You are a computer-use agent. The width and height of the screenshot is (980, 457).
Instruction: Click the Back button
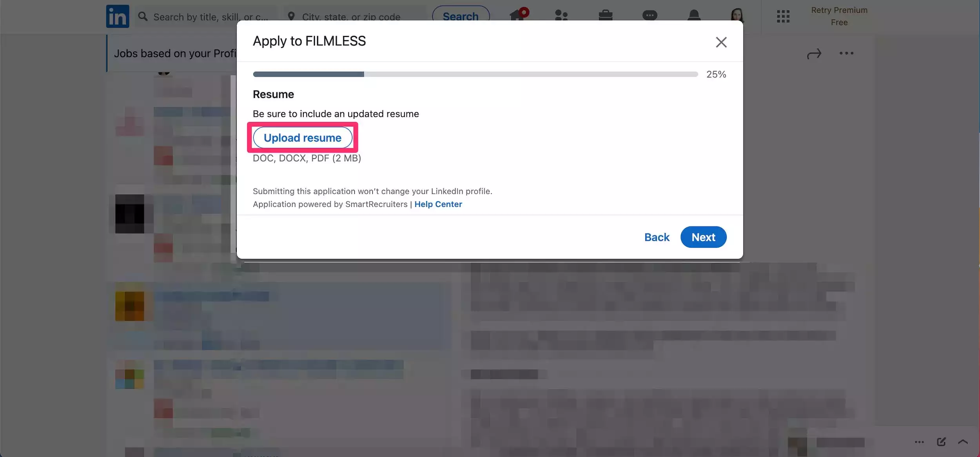(657, 237)
